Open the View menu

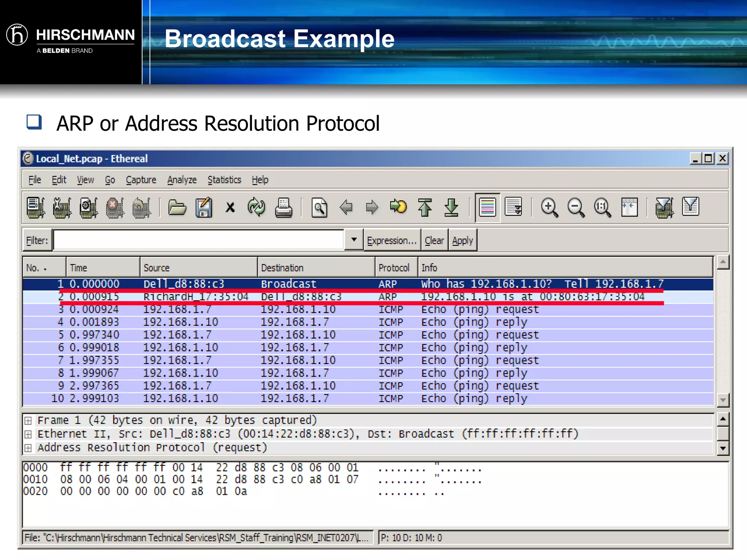point(85,180)
